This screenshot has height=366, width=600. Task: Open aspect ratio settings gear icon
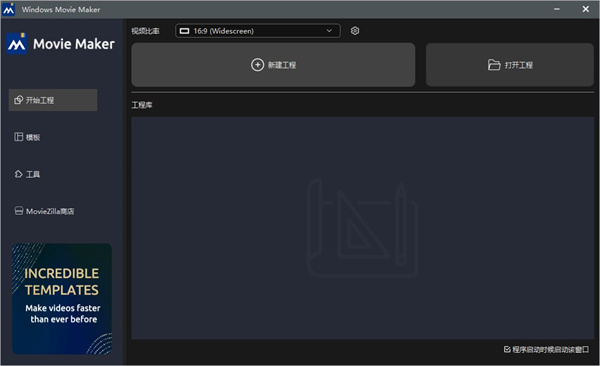(x=355, y=31)
